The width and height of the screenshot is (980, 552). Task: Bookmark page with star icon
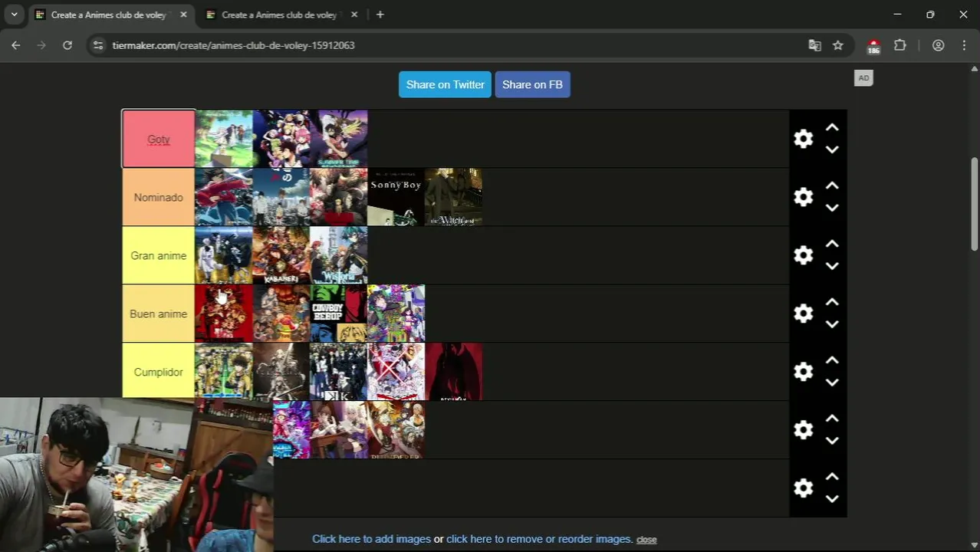tap(838, 45)
